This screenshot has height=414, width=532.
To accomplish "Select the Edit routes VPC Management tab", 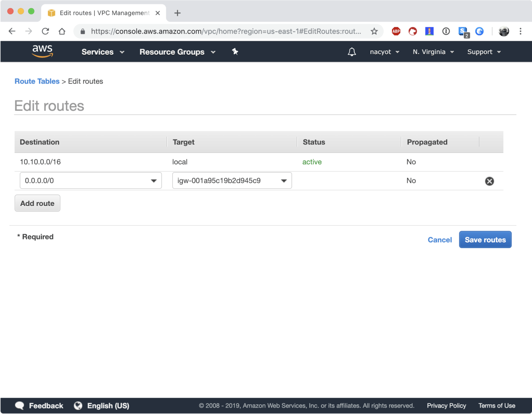I will 104,13.
